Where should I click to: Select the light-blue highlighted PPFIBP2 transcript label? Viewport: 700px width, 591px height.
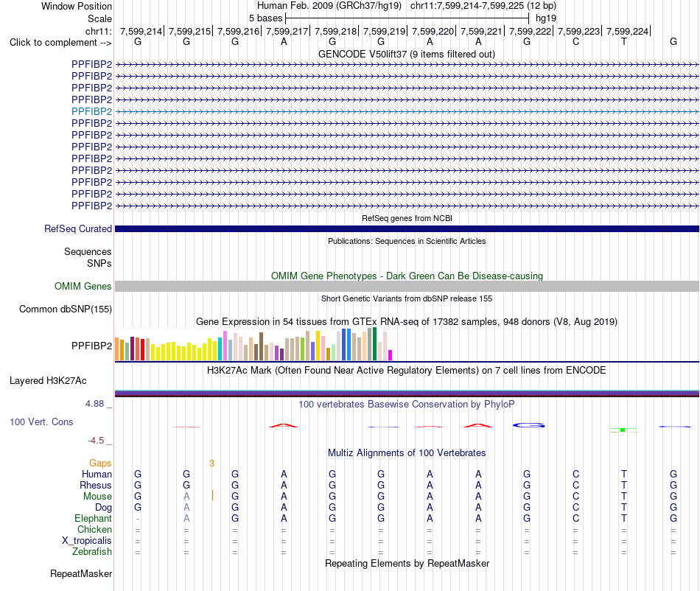pyautogui.click(x=91, y=111)
